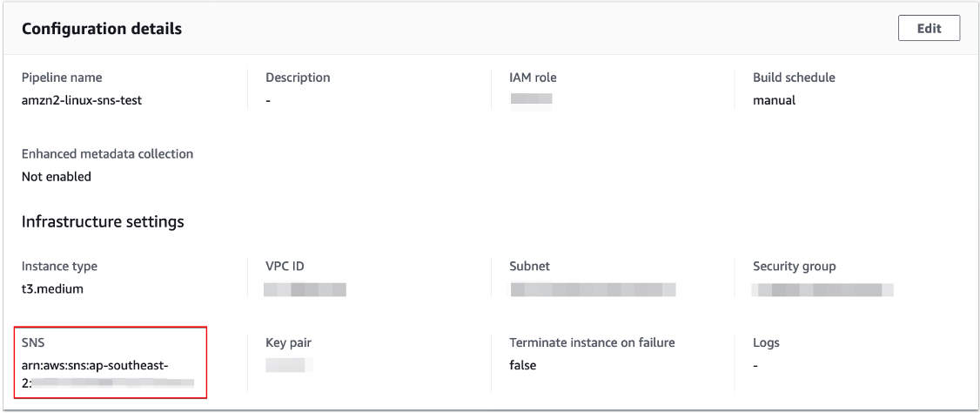The image size is (980, 413).
Task: Click the Terminate instance on failure label
Action: [592, 342]
